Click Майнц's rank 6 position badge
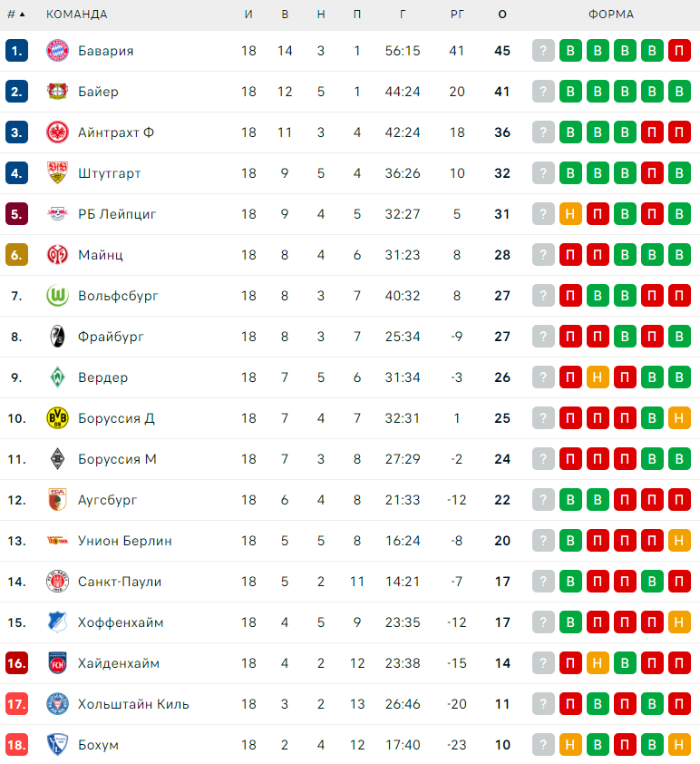The image size is (700, 764). [16, 255]
